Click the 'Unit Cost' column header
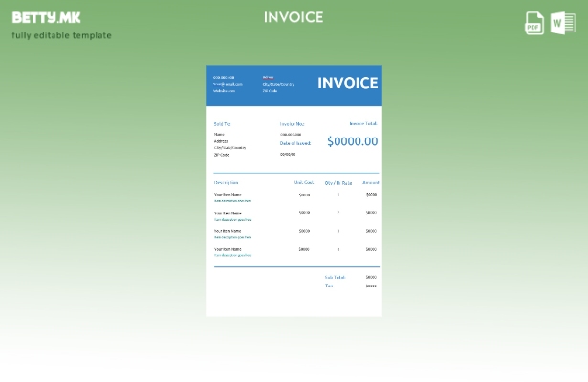This screenshot has width=588, height=382. click(x=303, y=182)
